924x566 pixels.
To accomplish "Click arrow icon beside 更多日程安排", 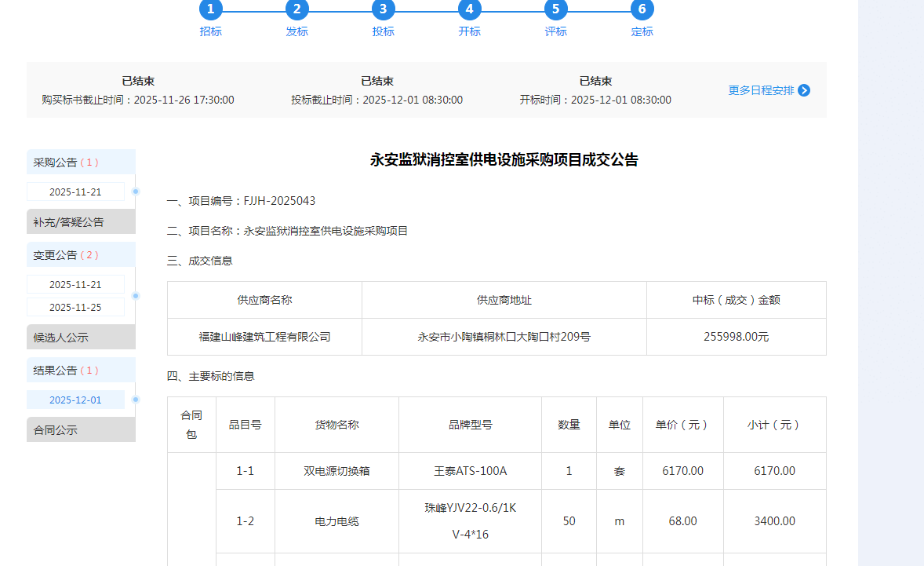I will (804, 90).
